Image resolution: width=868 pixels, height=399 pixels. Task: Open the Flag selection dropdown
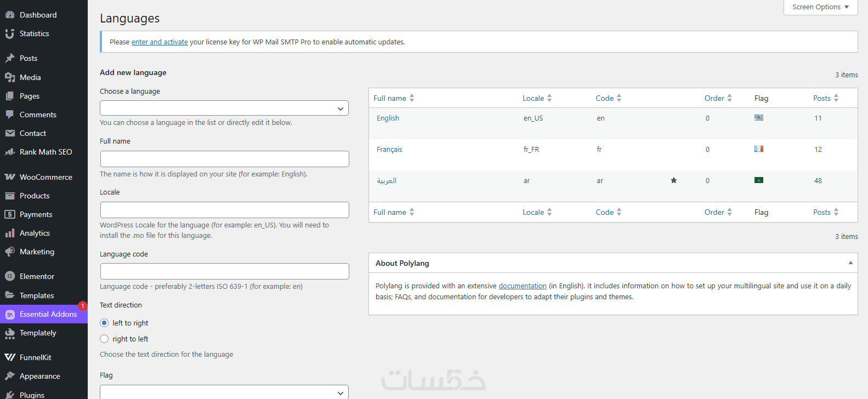(224, 392)
